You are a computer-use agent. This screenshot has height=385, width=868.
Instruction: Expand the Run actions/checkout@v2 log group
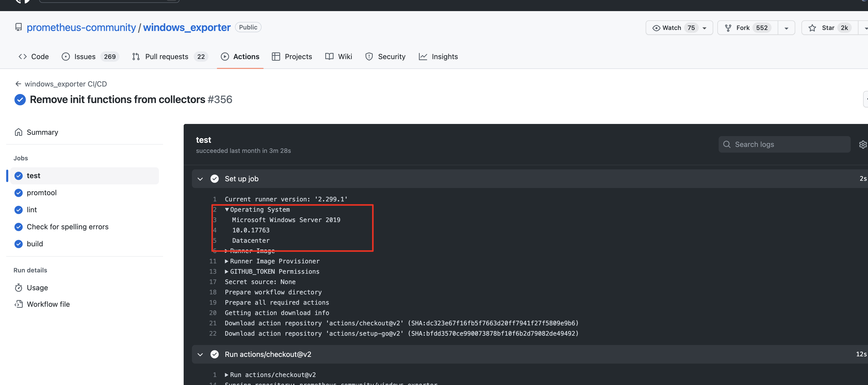(227, 375)
